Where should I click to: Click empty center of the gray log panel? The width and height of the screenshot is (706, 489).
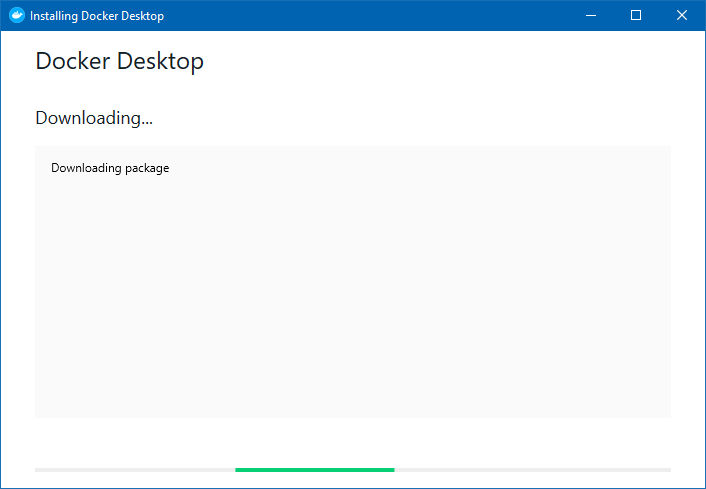point(353,293)
